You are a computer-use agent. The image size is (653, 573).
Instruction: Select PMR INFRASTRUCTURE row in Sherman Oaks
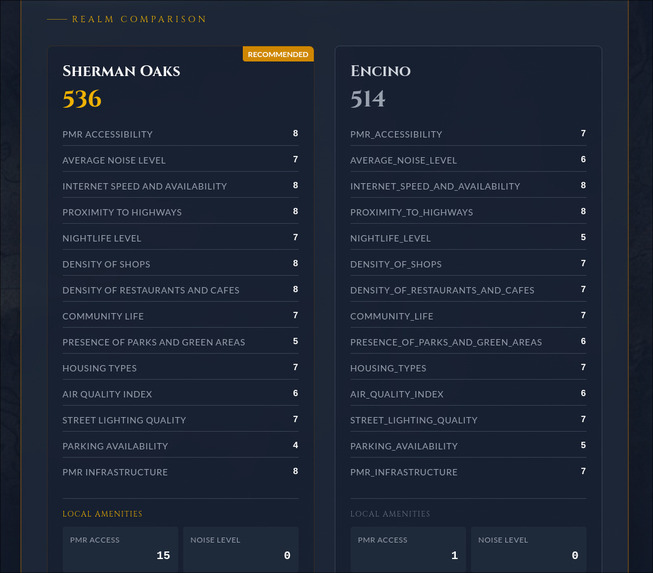(180, 472)
